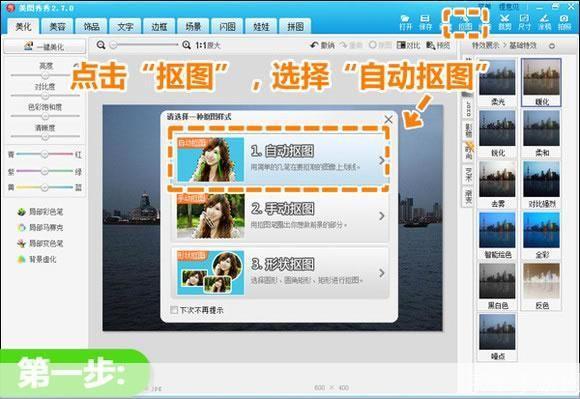Image resolution: width=580 pixels, height=399 pixels.
Task: Open the 预览 preview icon
Action: (438, 45)
